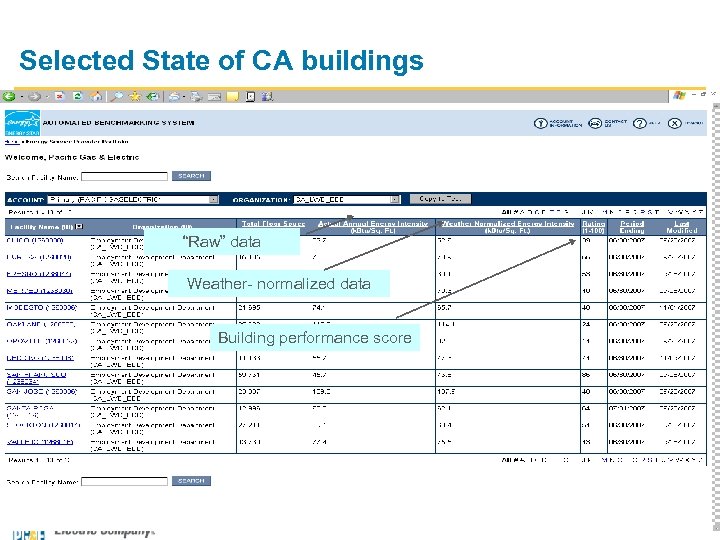
Task: Click the Refresh page icon
Action: pyautogui.click(x=77, y=96)
